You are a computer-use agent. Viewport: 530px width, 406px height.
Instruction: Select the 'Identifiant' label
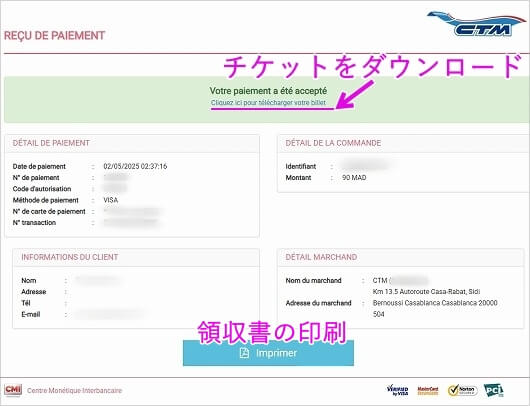(301, 166)
